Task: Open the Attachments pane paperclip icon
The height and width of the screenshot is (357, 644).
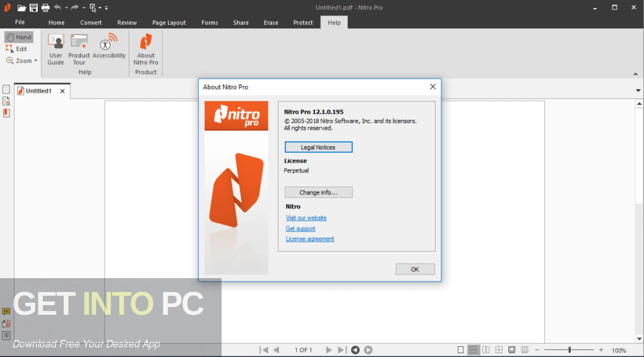Action: (x=6, y=324)
